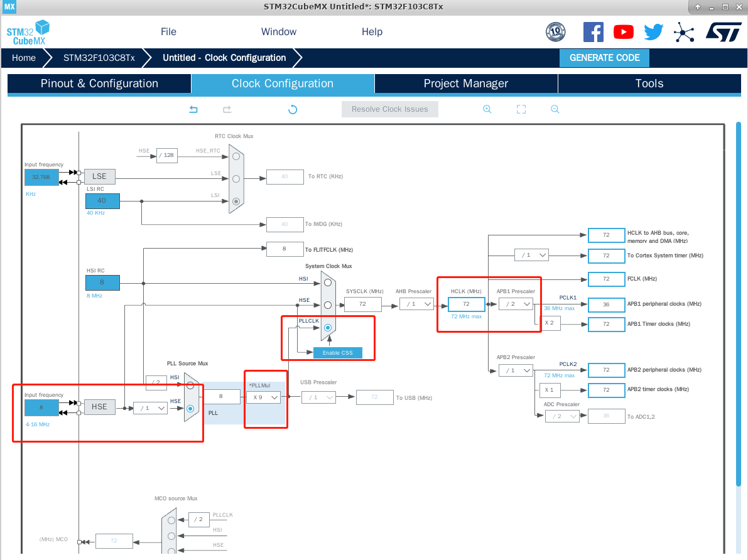The height and width of the screenshot is (560, 748).
Task: Open the ST community network icon
Action: click(x=683, y=33)
